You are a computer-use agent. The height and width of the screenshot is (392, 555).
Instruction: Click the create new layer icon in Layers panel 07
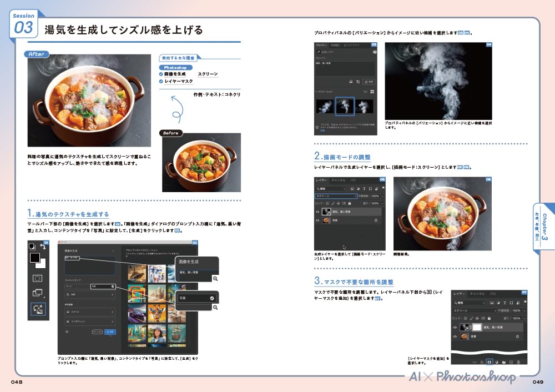tap(511, 362)
